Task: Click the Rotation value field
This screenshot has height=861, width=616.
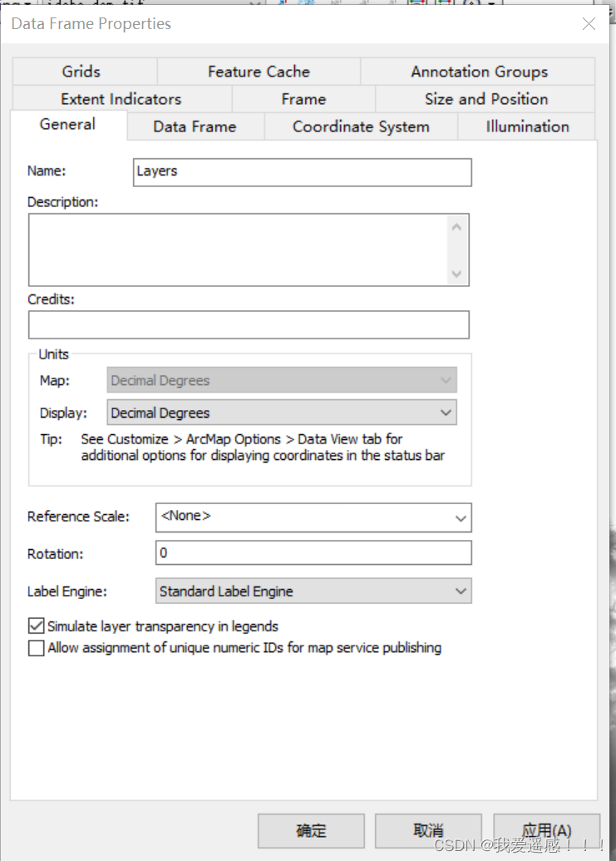Action: point(313,553)
